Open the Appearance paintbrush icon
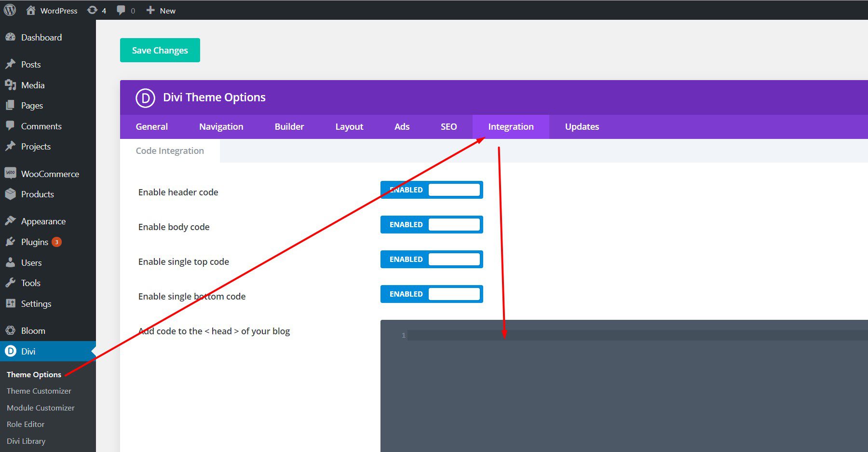Image resolution: width=868 pixels, height=452 pixels. click(x=11, y=220)
